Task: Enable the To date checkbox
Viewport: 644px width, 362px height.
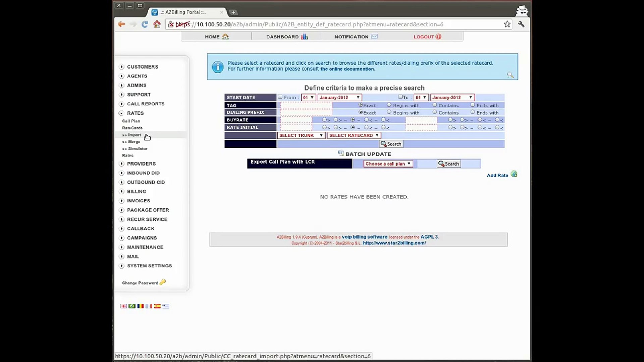Action: [400, 97]
